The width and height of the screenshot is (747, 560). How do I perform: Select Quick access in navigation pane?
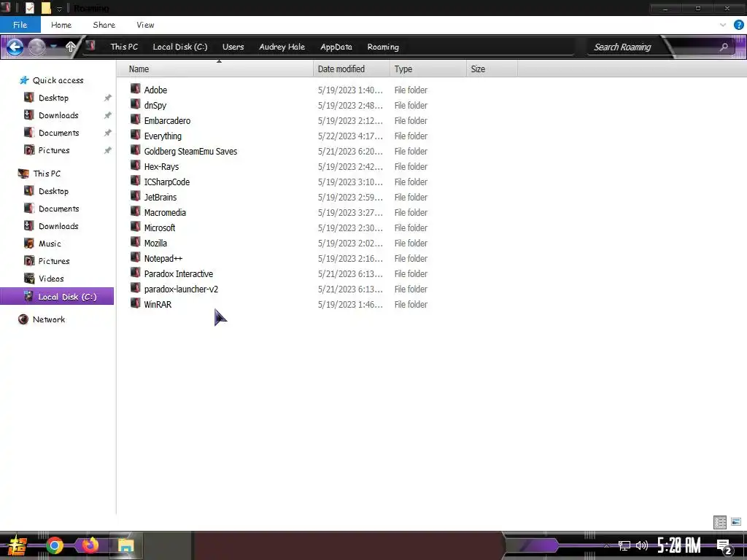click(x=58, y=80)
